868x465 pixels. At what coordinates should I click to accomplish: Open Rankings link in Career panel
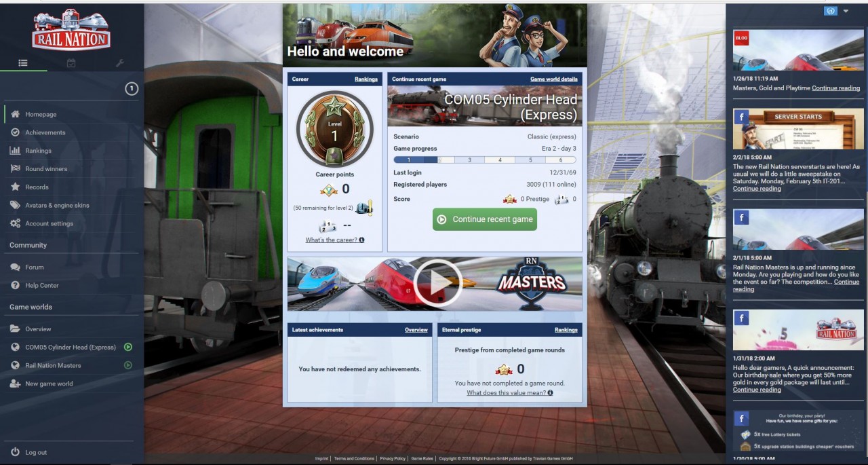coord(366,79)
